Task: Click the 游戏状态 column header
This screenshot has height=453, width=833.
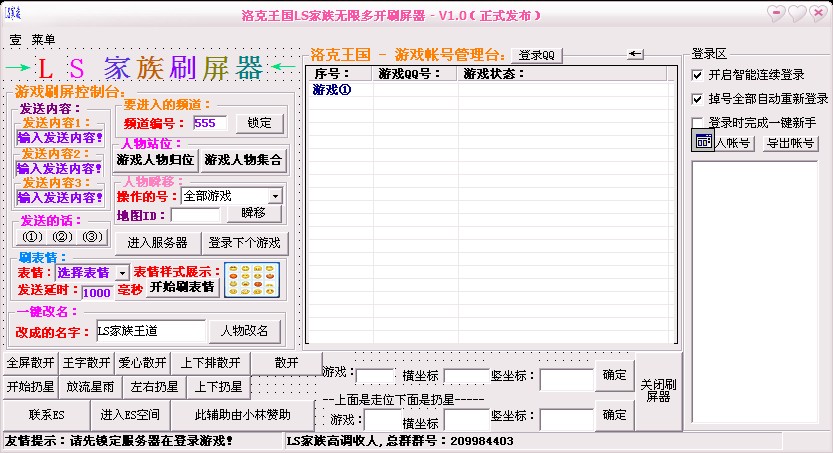Action: click(562, 74)
